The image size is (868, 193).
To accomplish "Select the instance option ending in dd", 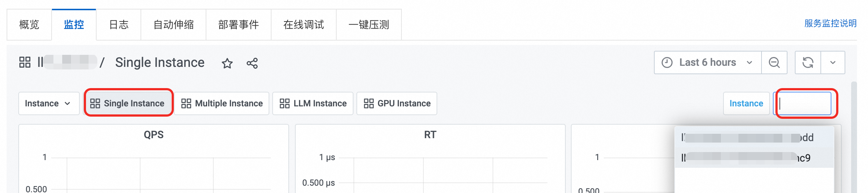I will coord(754,137).
